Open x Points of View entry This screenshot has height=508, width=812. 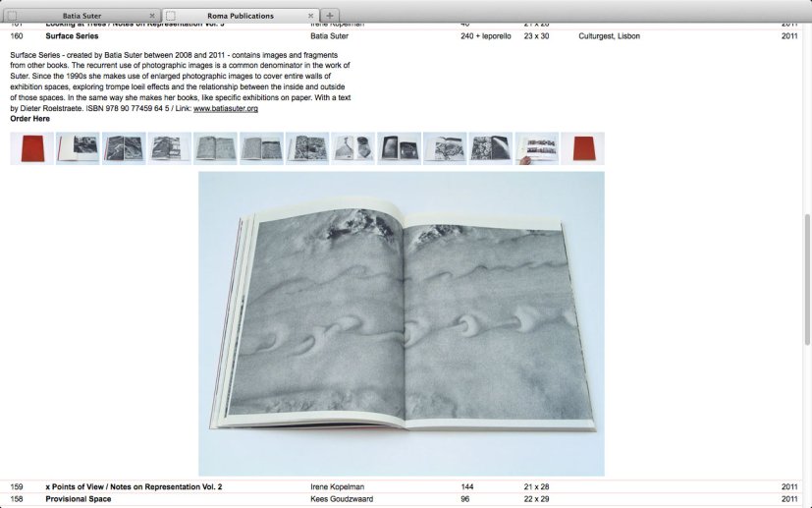134,486
